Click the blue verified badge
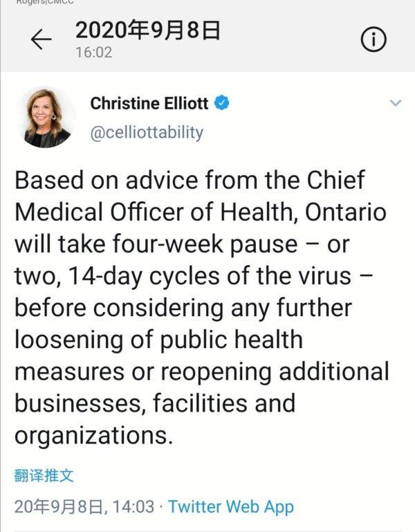The height and width of the screenshot is (532, 415). point(222,104)
